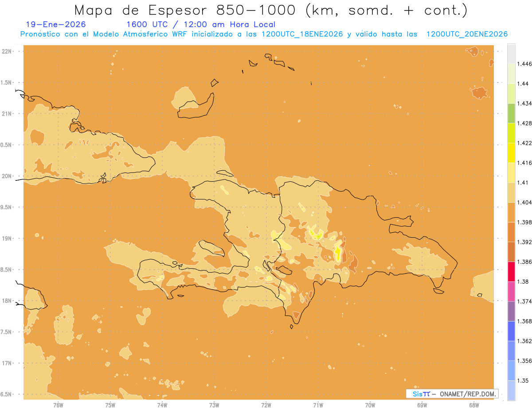Click the '75W' longitude label

(110, 405)
